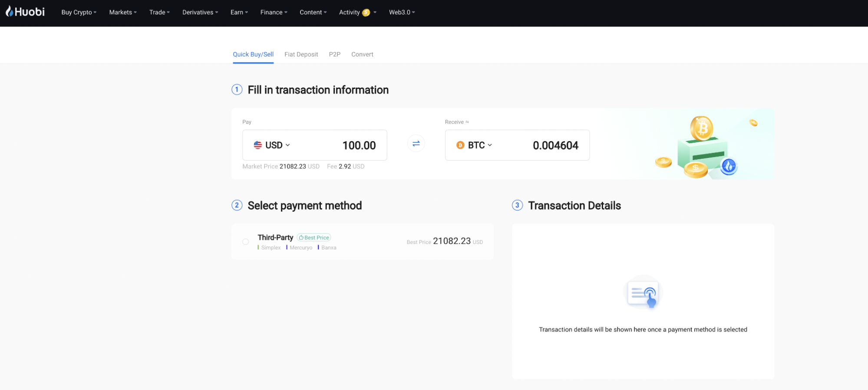This screenshot has width=868, height=390.
Task: Switch to the Fiat Deposit tab
Action: click(x=301, y=55)
